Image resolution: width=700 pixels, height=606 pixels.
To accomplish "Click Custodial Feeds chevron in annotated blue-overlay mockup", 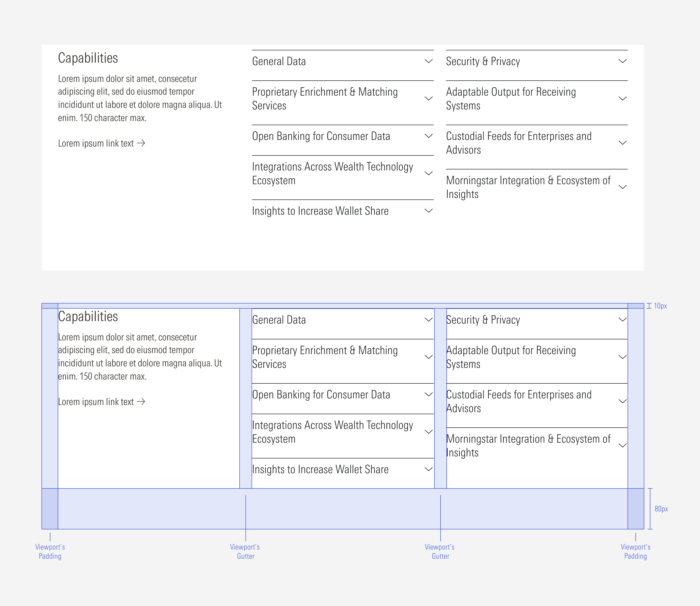I will click(623, 401).
